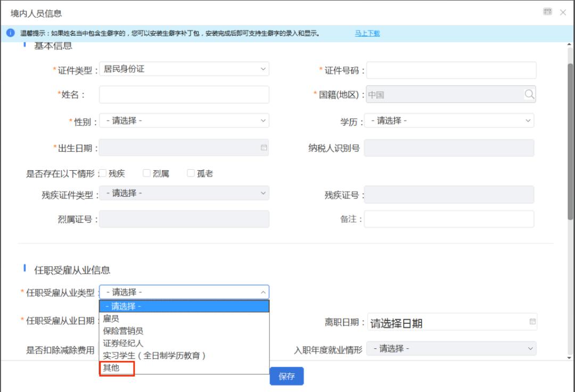Select 雇员 from the dropdown list
This screenshot has height=392, width=575.
111,319
